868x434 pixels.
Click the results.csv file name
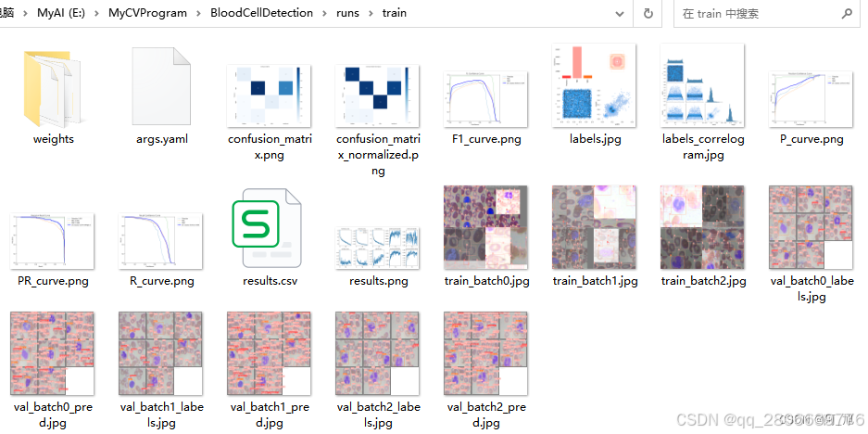270,280
